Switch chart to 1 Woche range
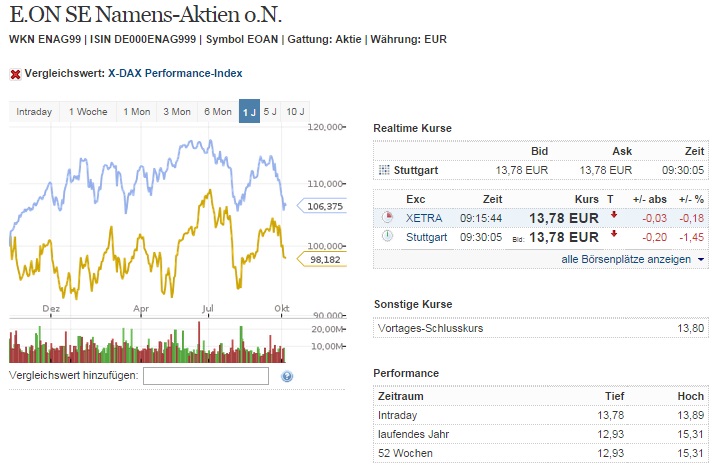 [x=88, y=112]
